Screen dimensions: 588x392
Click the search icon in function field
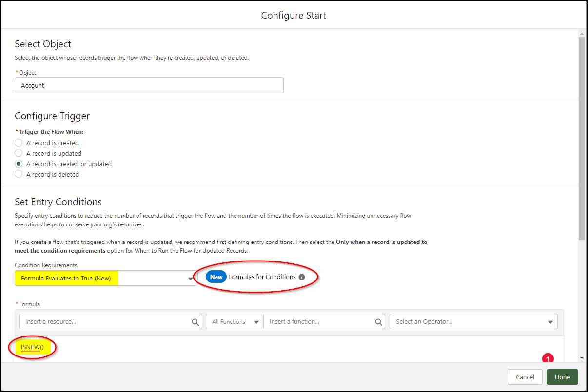(x=379, y=322)
